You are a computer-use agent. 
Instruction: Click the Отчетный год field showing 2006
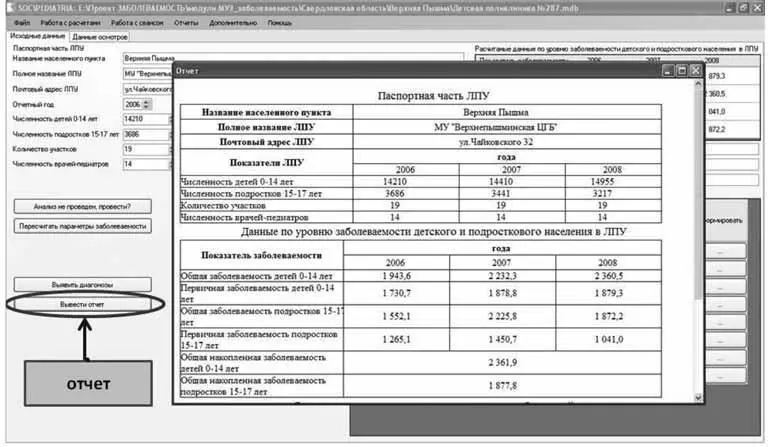pos(133,104)
